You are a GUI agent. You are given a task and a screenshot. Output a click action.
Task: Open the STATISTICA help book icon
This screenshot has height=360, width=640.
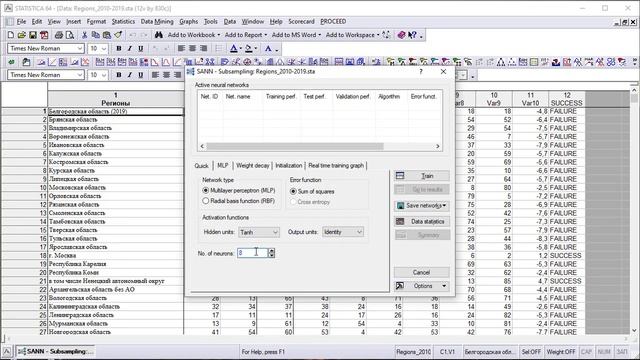pos(401,35)
